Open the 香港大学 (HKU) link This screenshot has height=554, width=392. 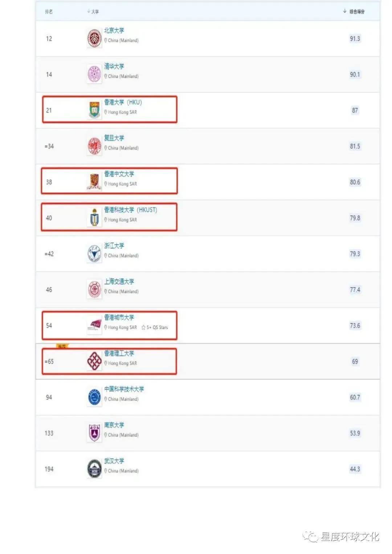[x=123, y=102]
